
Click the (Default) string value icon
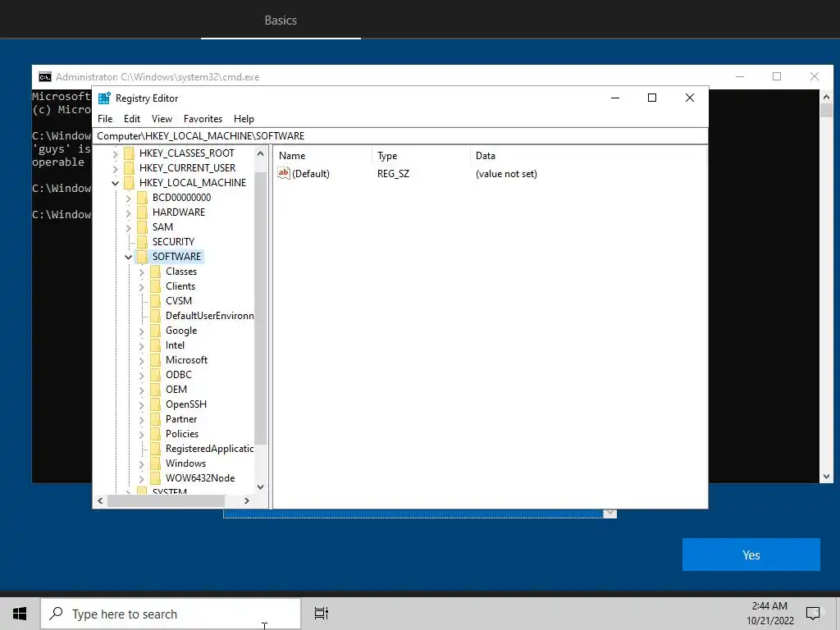283,173
